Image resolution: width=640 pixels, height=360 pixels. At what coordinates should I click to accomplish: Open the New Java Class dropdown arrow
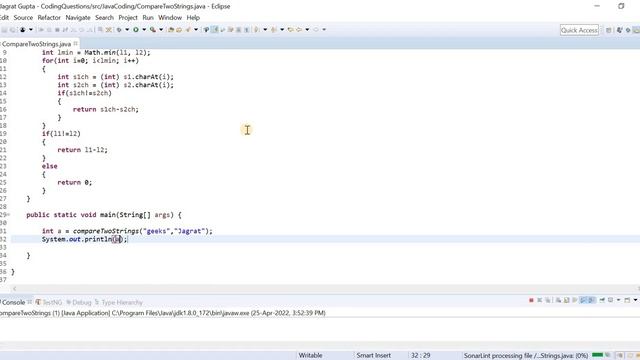coord(196,30)
